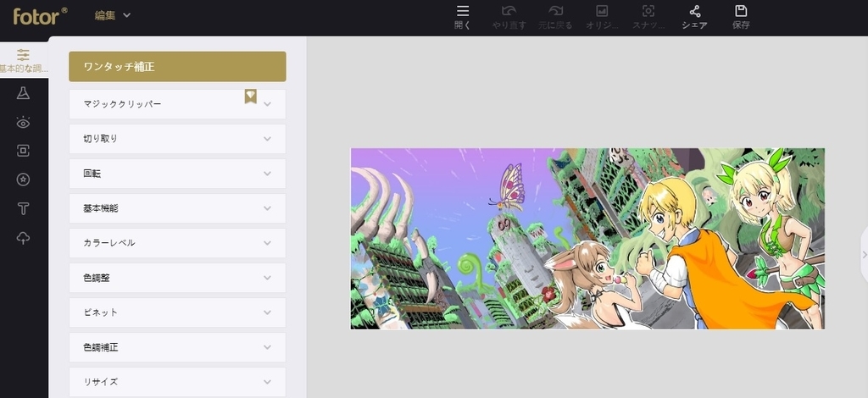This screenshot has width=868, height=398.
Task: Open the cloud upload icon panel
Action: pos(23,238)
